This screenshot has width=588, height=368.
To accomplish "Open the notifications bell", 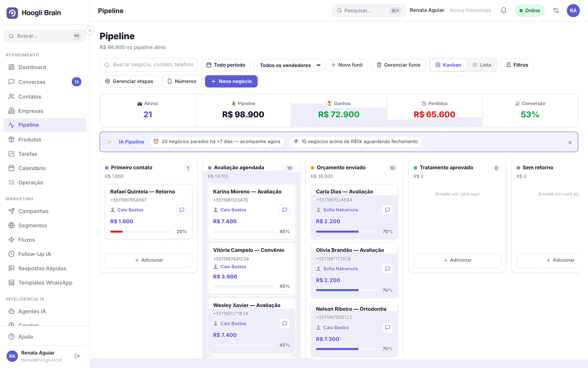I will (x=503, y=10).
